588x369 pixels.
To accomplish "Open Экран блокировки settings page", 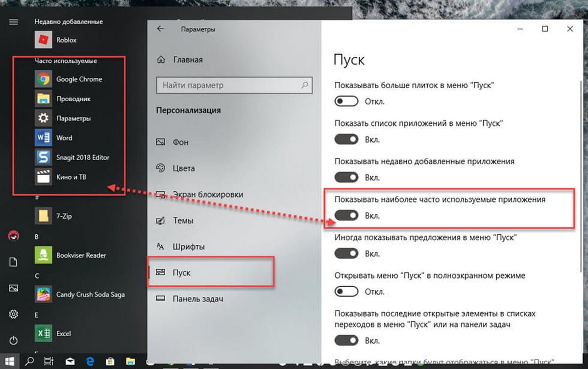I will point(199,194).
